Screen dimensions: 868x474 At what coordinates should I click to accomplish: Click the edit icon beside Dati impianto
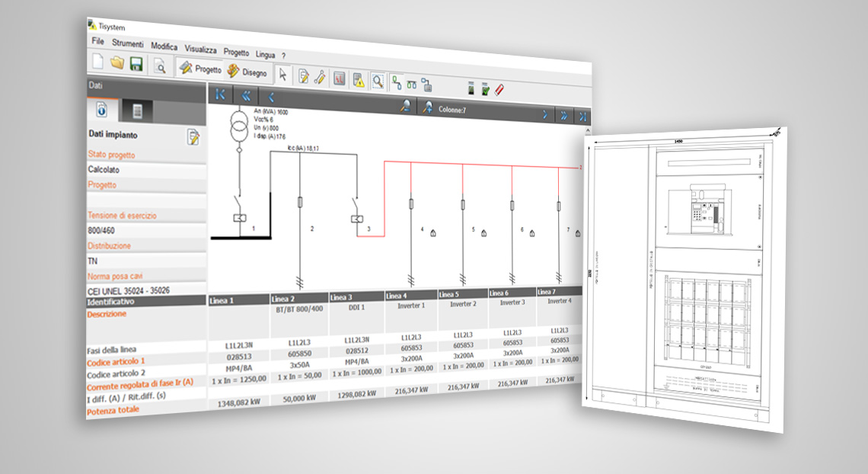[193, 137]
